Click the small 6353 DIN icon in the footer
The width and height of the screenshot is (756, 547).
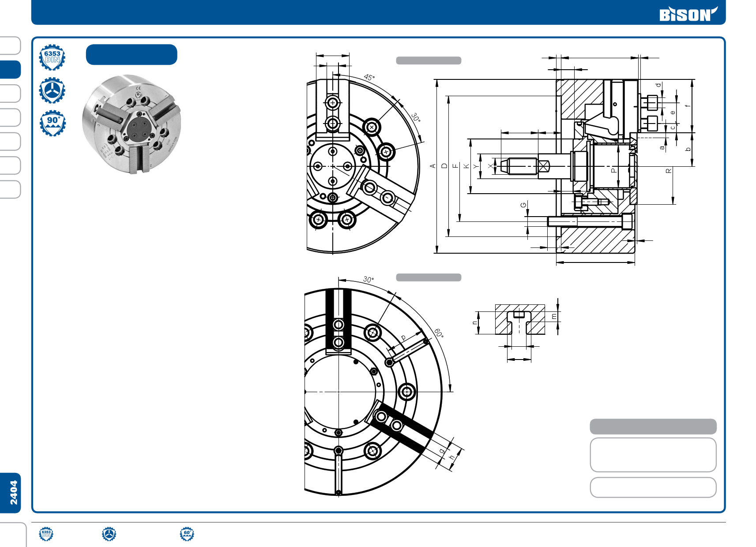point(46,534)
